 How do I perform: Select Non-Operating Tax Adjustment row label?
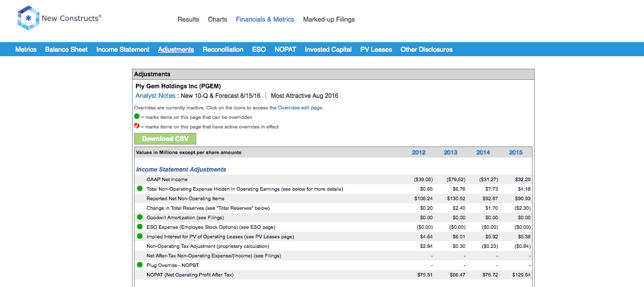208,246
